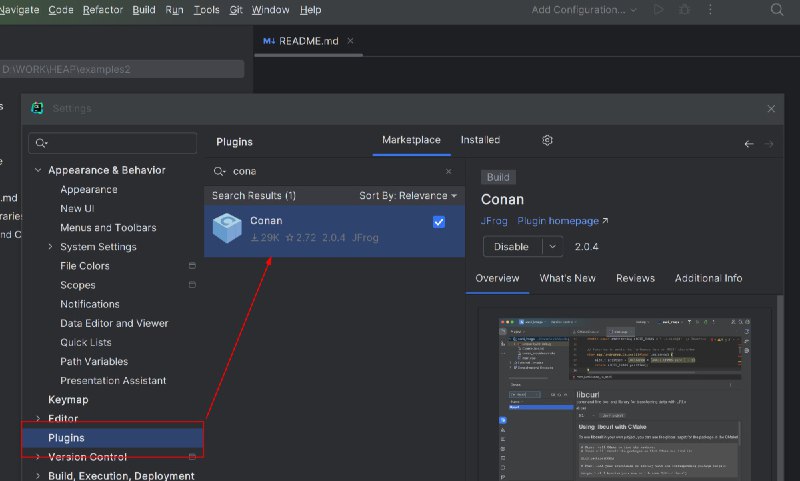Image resolution: width=800 pixels, height=481 pixels.
Task: Open the Navigate menu
Action: tap(19, 10)
